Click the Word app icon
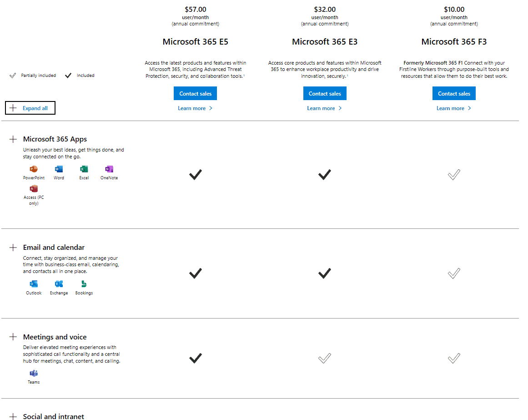 pyautogui.click(x=58, y=169)
